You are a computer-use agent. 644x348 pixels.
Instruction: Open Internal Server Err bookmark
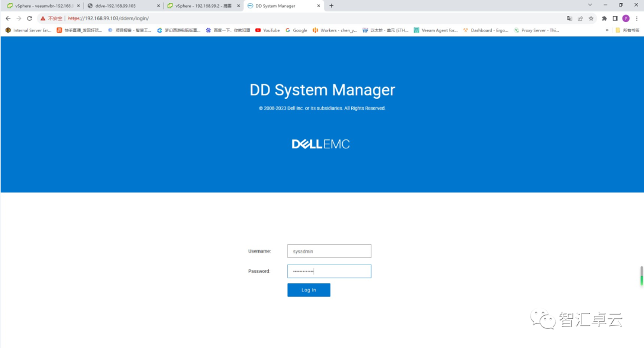click(29, 30)
